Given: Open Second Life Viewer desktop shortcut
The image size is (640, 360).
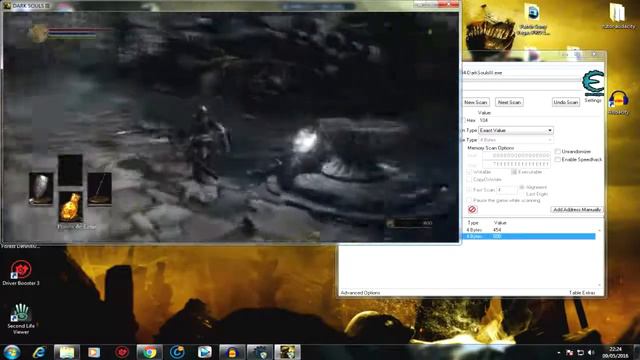Looking at the screenshot, I should pos(21,319).
